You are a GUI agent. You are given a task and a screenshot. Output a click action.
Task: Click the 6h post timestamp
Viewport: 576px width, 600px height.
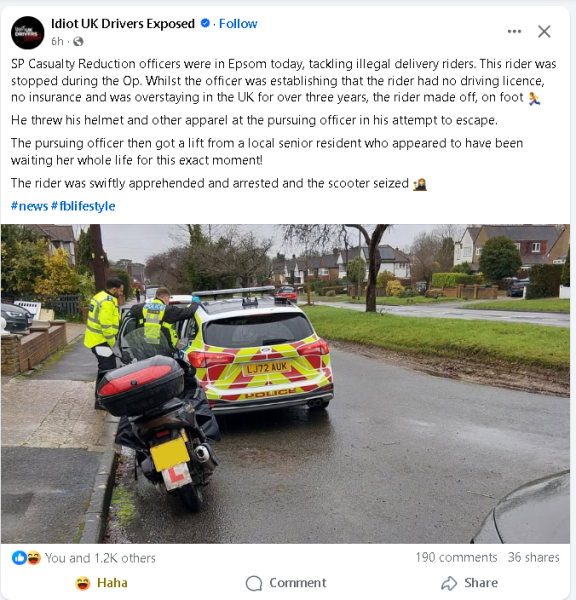(57, 41)
